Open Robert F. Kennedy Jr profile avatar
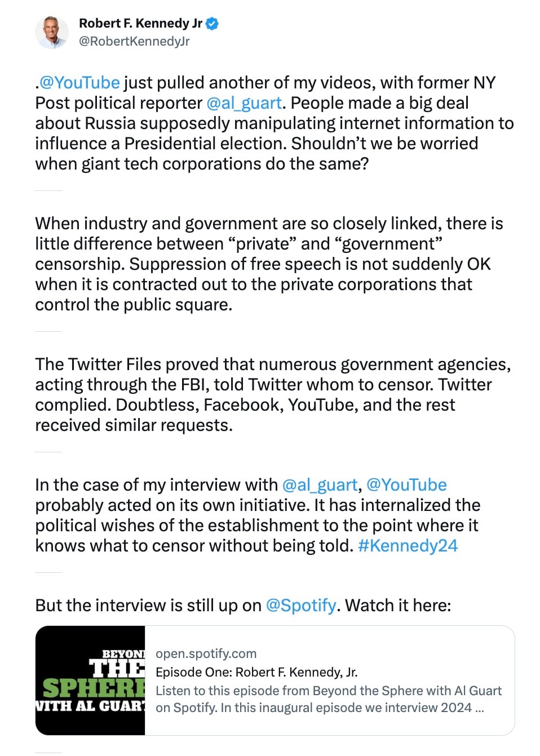The height and width of the screenshot is (756, 540). point(52,32)
